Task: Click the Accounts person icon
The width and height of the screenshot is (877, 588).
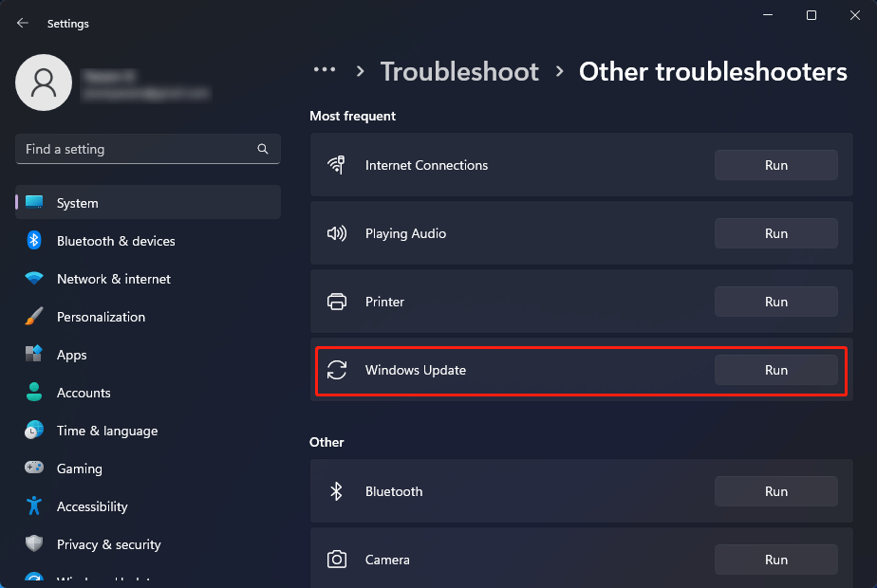Action: [x=34, y=392]
